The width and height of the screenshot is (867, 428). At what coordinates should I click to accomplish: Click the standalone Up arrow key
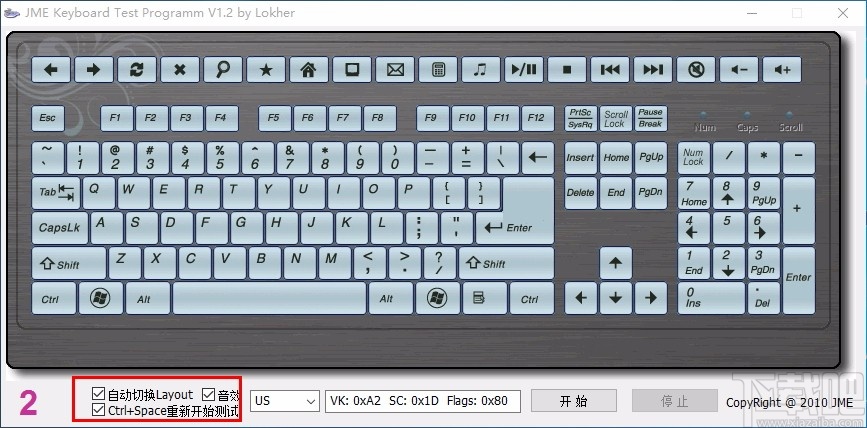[x=615, y=263]
